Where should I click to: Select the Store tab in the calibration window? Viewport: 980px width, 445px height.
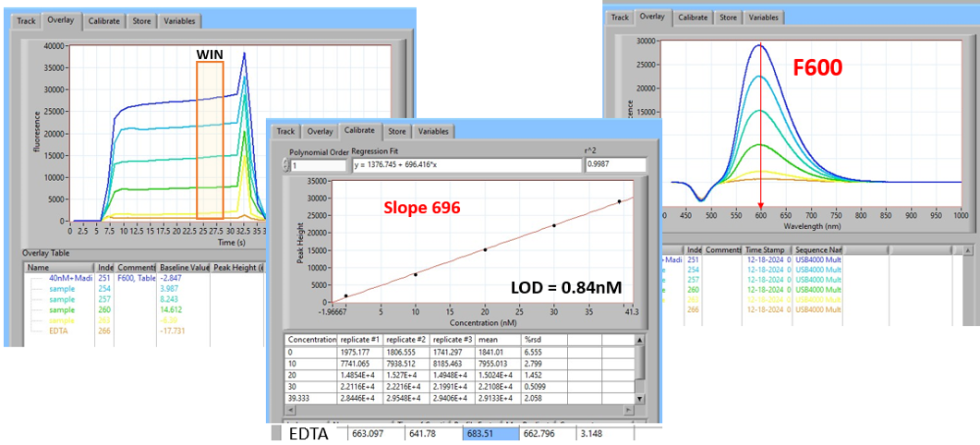coord(396,131)
